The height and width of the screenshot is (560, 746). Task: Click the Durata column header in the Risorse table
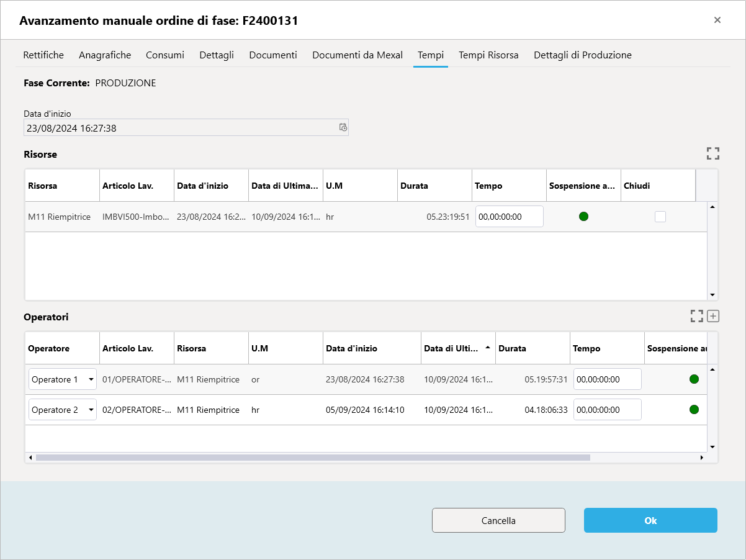(x=434, y=186)
